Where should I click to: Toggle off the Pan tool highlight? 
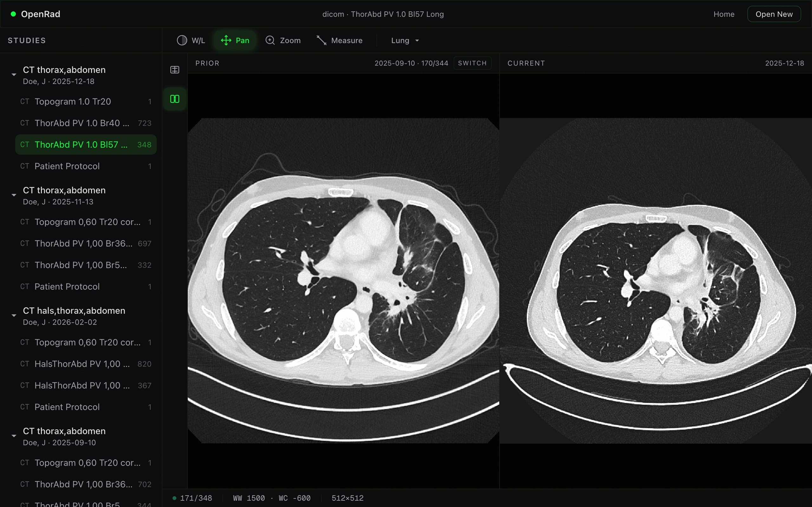[x=235, y=40]
